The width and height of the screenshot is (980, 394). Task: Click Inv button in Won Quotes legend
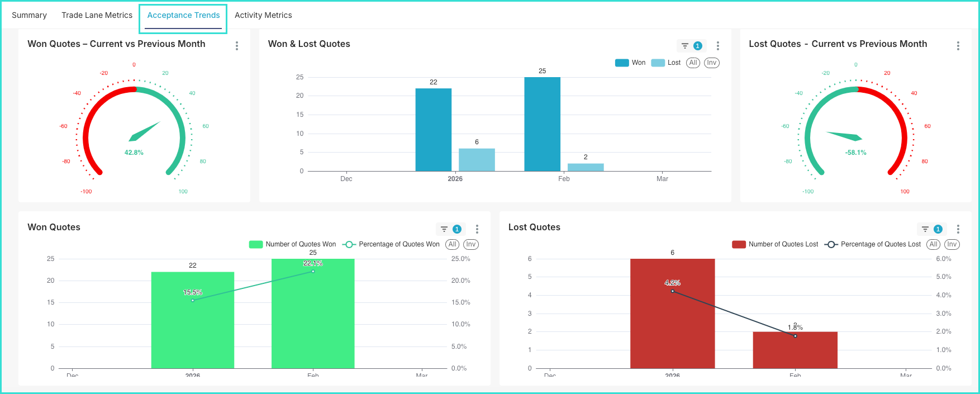tap(471, 244)
